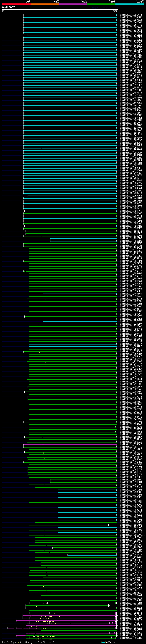Select hit label UniRef100_B9HM49
This screenshot has height=644, width=146.
point(131,60)
